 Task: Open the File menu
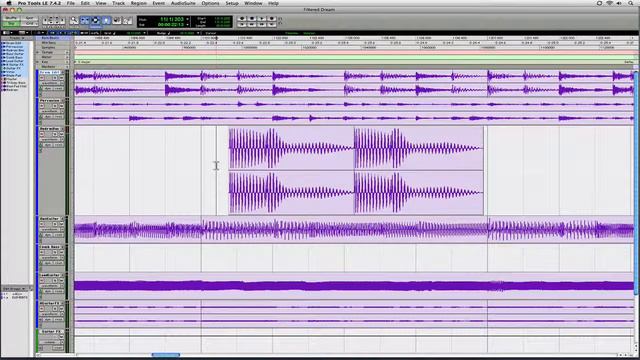(71, 3)
